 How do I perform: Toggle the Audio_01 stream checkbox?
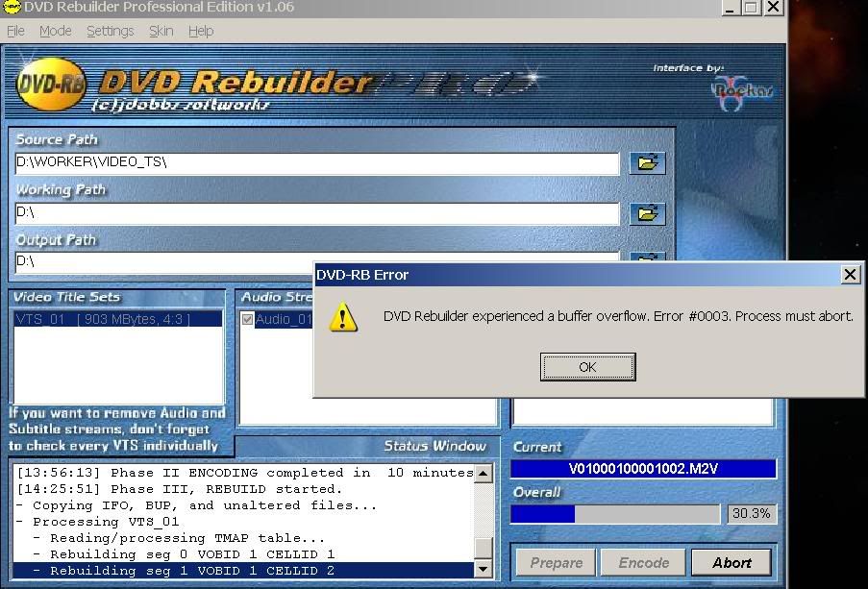[x=247, y=319]
